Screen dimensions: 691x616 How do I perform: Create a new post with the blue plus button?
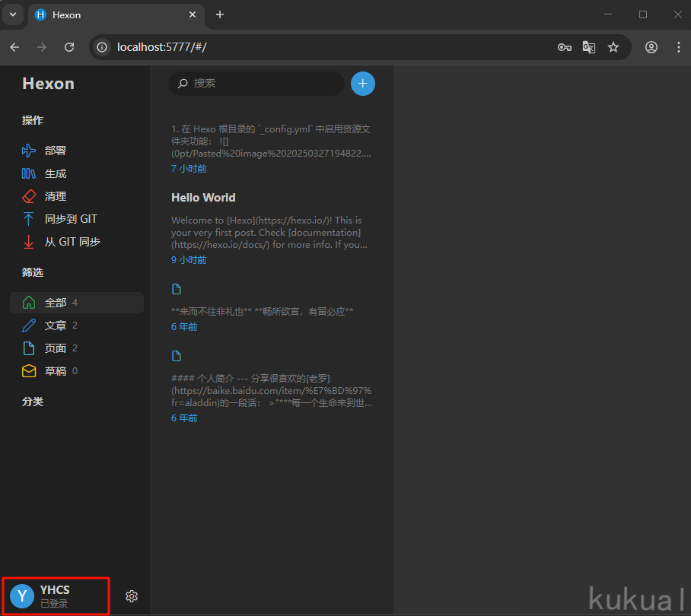[363, 84]
